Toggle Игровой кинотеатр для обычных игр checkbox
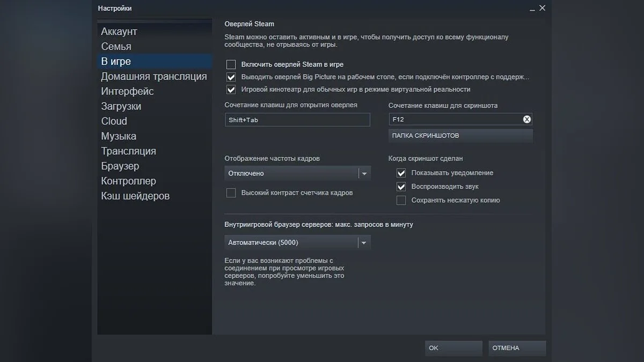 pyautogui.click(x=231, y=90)
